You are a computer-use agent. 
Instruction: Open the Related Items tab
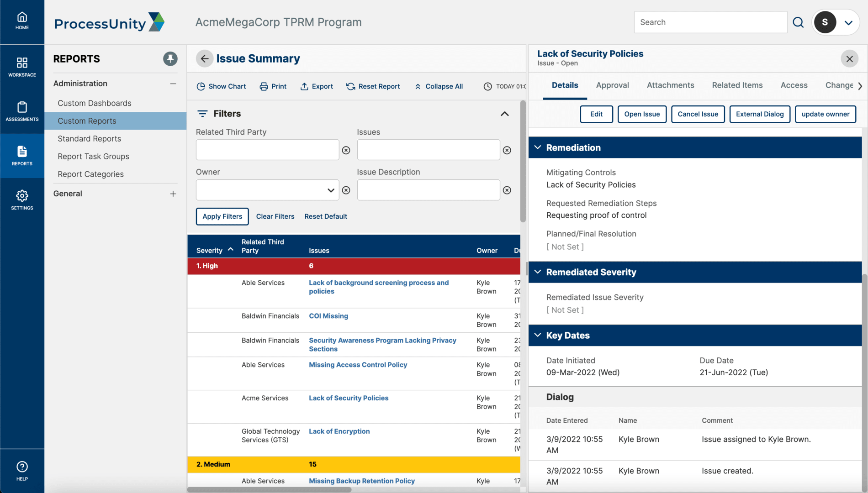pos(737,85)
